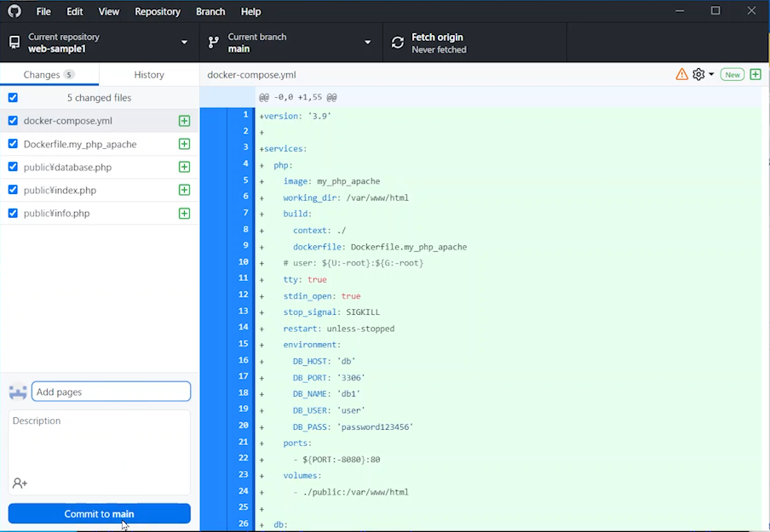Image resolution: width=770 pixels, height=532 pixels.
Task: Click the 'Never fetched' status text
Action: point(439,49)
